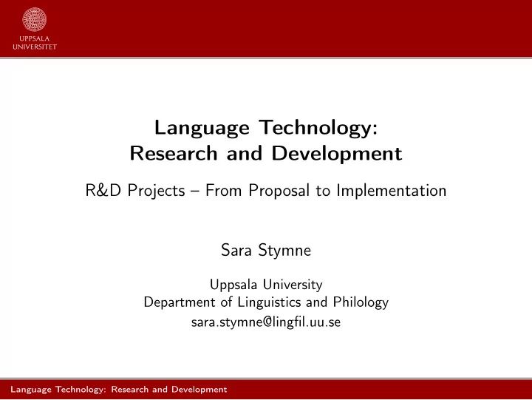Click the author name "Sara Stymne"
Image resolution: width=532 pixels, height=400 pixels.
click(x=266, y=251)
